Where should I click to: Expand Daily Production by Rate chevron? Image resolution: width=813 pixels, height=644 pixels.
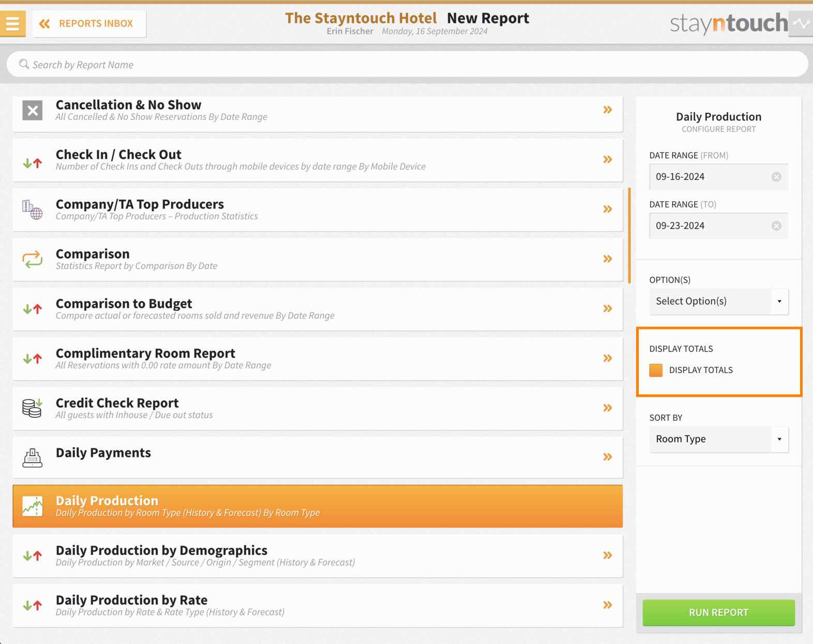pos(608,605)
